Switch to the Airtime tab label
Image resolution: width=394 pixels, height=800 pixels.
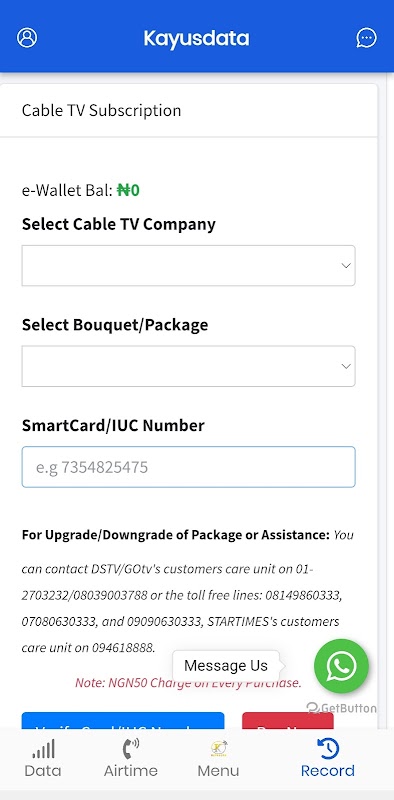pyautogui.click(x=131, y=770)
